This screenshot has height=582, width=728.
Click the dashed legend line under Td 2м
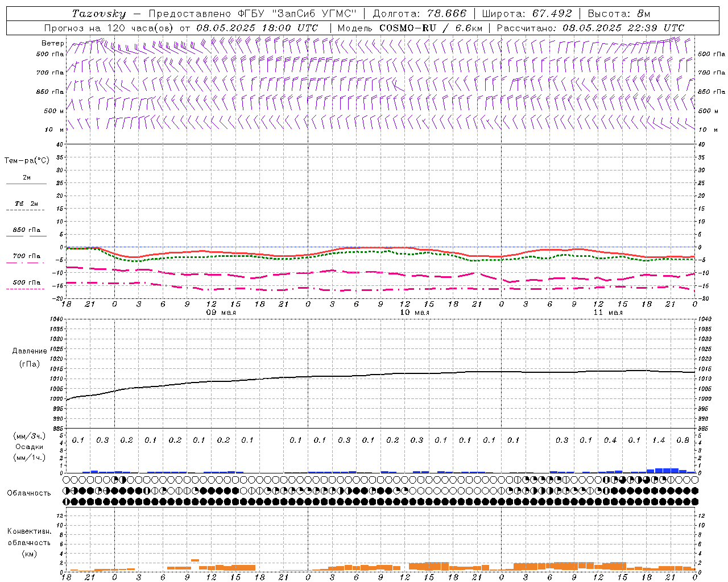pos(25,210)
